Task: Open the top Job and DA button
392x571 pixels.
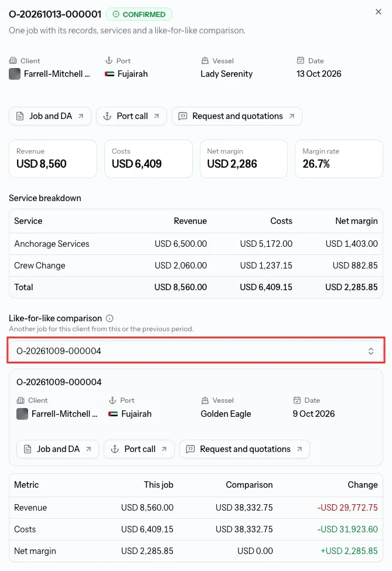Action: tap(50, 116)
